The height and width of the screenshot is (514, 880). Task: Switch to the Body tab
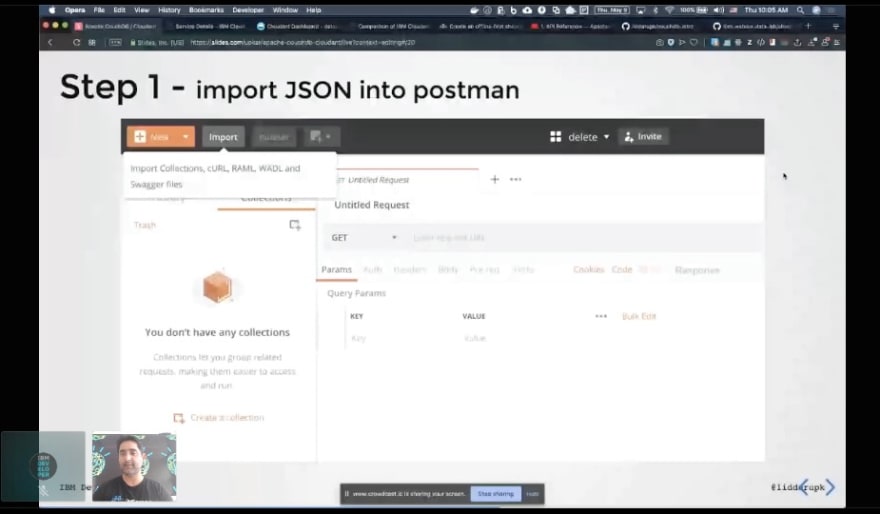tap(448, 270)
